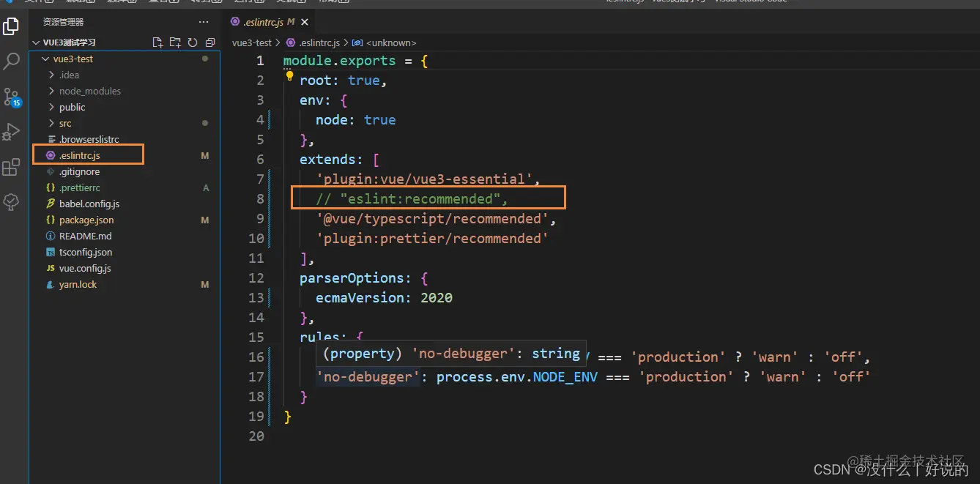Image resolution: width=980 pixels, height=484 pixels.
Task: Click the Refresh Explorer icon
Action: click(193, 42)
